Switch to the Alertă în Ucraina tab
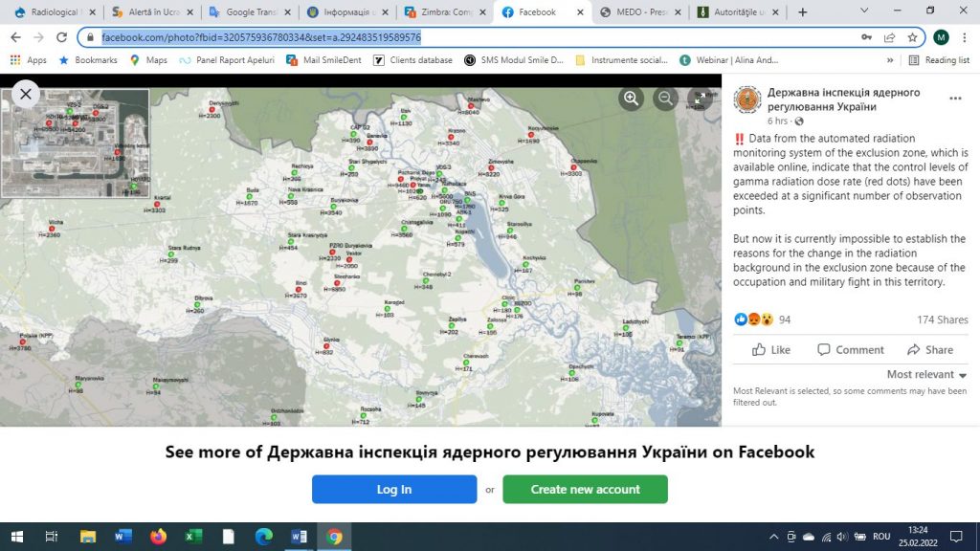 coord(152,11)
